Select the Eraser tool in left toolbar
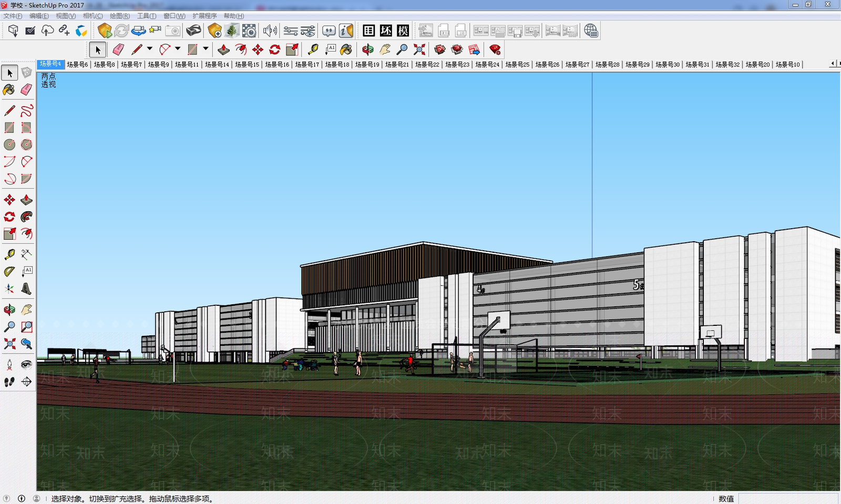The width and height of the screenshot is (841, 504). (26, 90)
